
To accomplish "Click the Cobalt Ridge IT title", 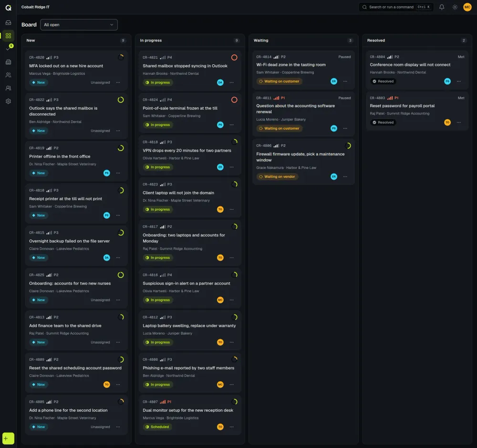I will click(x=35, y=7).
